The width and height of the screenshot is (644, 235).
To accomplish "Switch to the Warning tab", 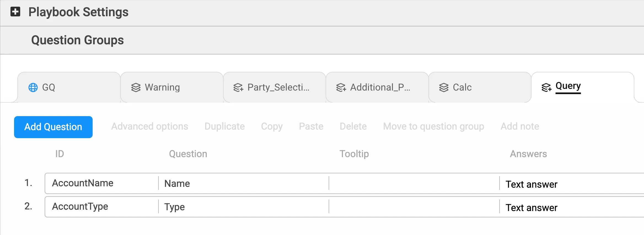I will click(162, 88).
